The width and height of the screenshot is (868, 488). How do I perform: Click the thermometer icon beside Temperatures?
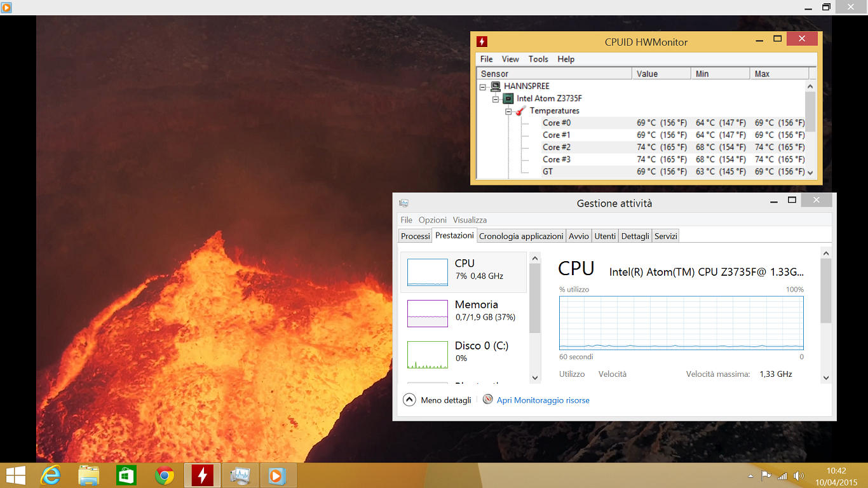521,110
